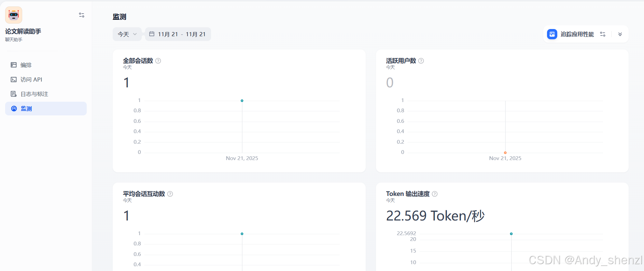Viewport: 644px width, 271px height.
Task: Open the 今天 time range dropdown
Action: click(127, 34)
